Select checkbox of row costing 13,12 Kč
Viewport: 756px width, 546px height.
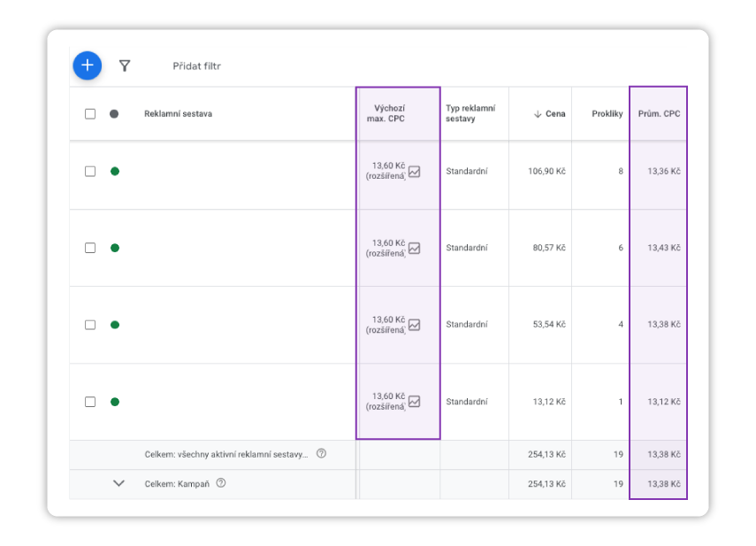(x=90, y=402)
